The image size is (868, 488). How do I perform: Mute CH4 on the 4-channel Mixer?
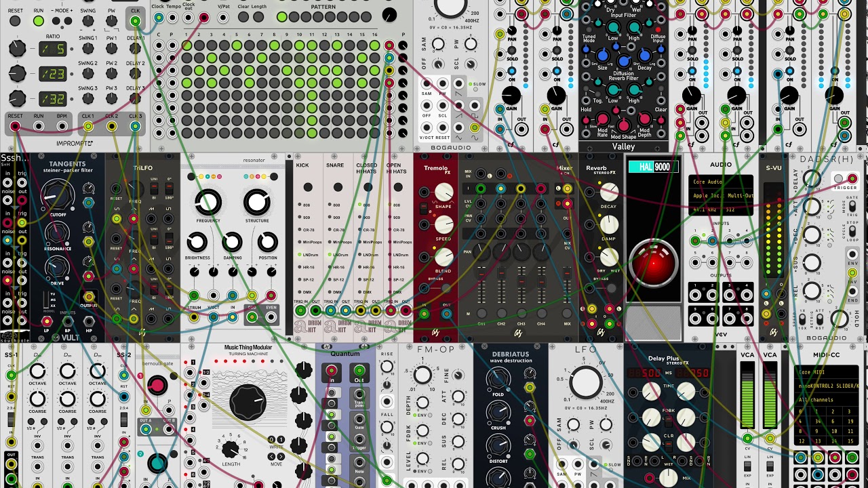click(x=541, y=314)
